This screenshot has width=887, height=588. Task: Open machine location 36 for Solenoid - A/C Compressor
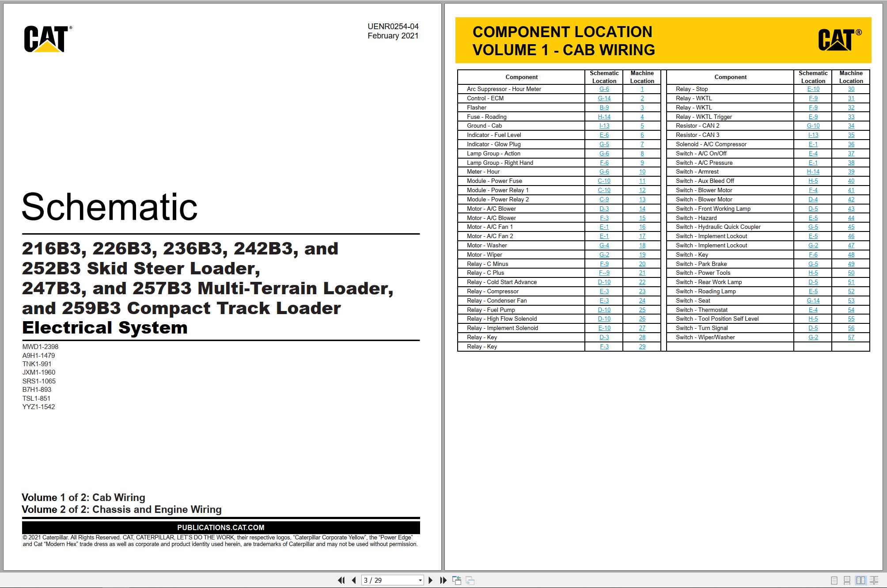851,144
